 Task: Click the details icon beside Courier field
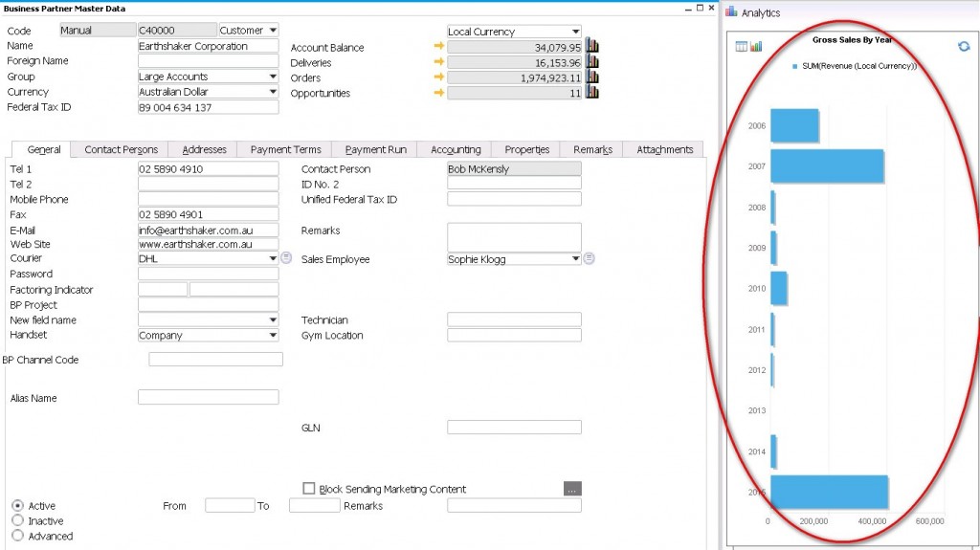click(x=286, y=258)
